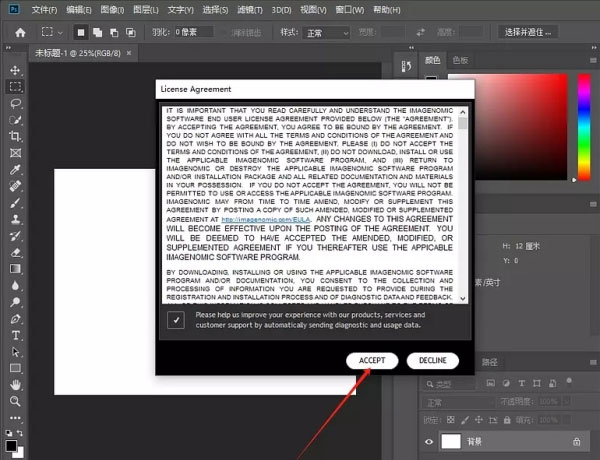Select the Horizontal Type tool
The height and width of the screenshot is (460, 600).
coord(16,334)
